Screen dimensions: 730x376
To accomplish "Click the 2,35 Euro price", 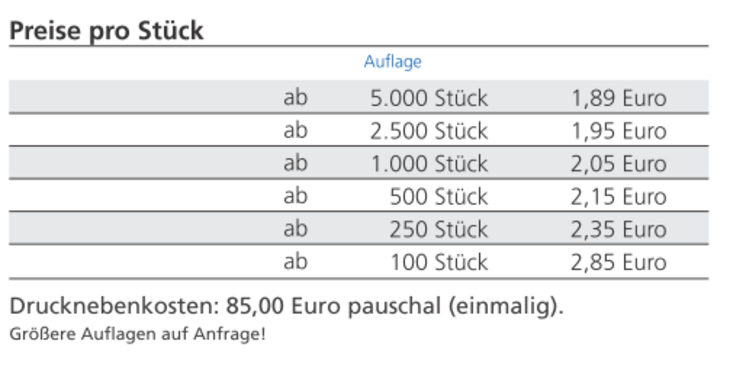I will click(619, 229).
